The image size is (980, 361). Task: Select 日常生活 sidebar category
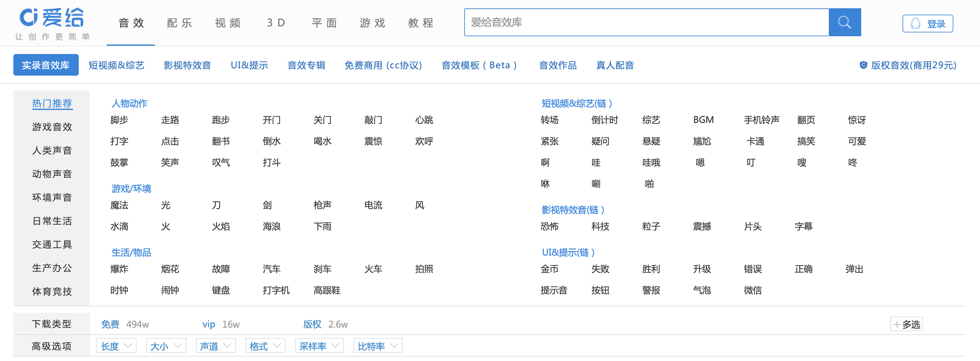(x=52, y=221)
